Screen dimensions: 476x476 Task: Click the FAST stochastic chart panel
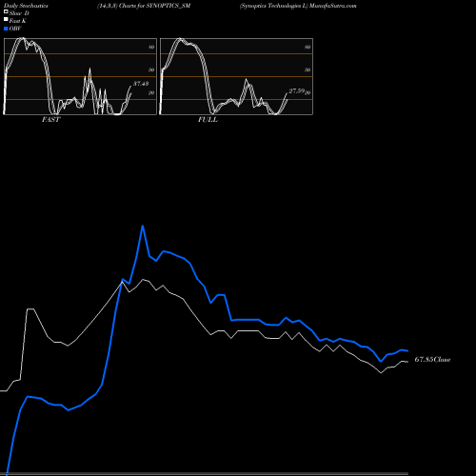(x=80, y=76)
